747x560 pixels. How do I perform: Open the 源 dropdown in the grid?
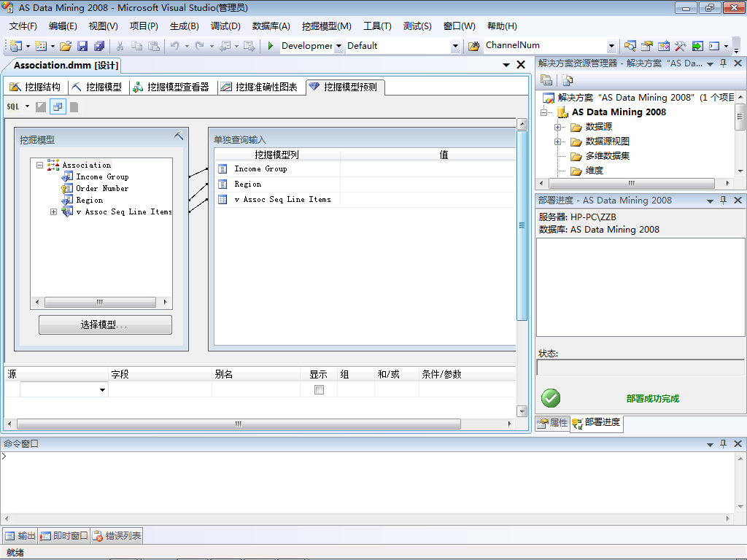tap(102, 389)
